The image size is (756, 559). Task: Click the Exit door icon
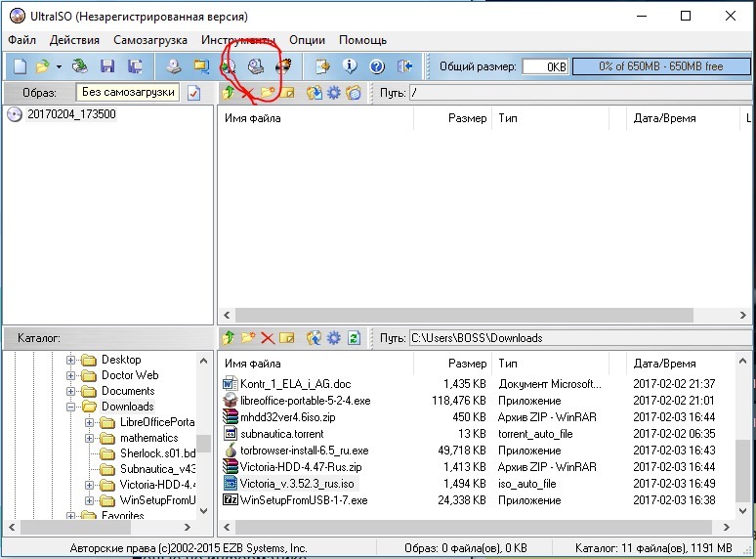(404, 66)
